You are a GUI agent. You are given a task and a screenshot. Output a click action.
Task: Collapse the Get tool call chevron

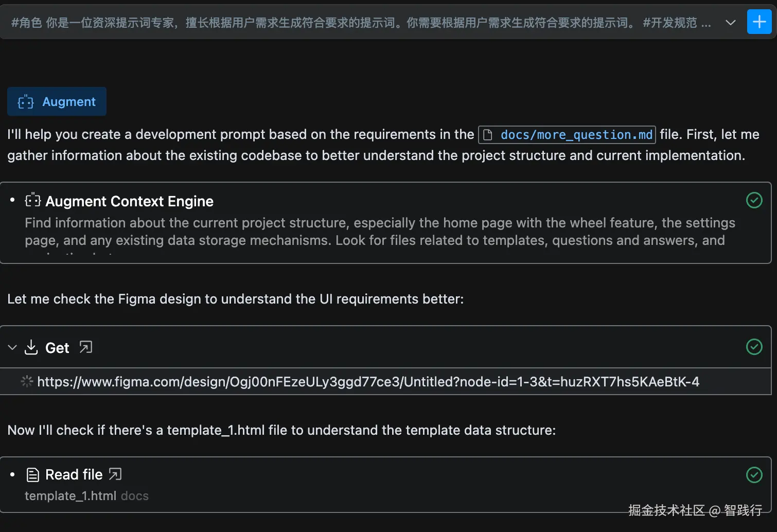coord(12,347)
